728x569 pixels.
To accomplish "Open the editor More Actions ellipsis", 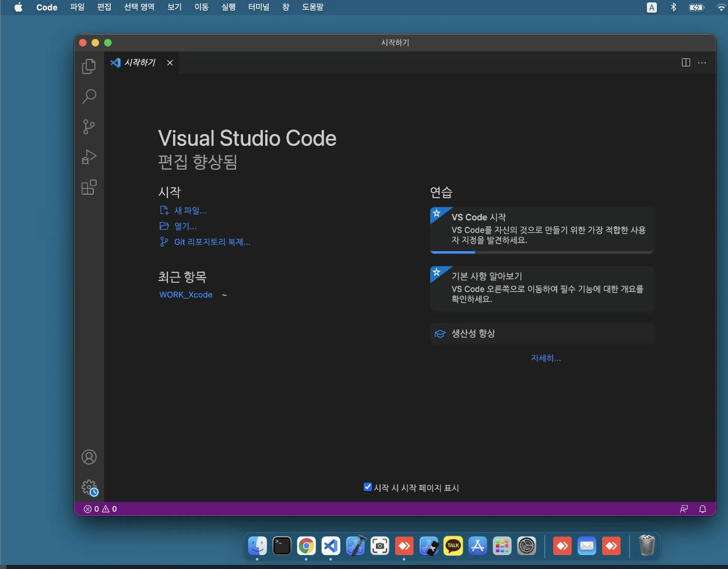I will click(x=702, y=62).
